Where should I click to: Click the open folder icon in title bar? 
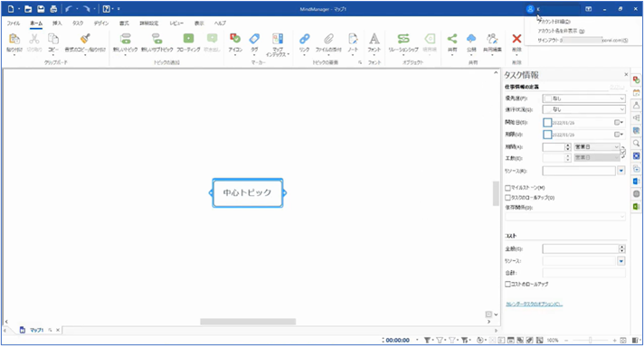pos(28,9)
